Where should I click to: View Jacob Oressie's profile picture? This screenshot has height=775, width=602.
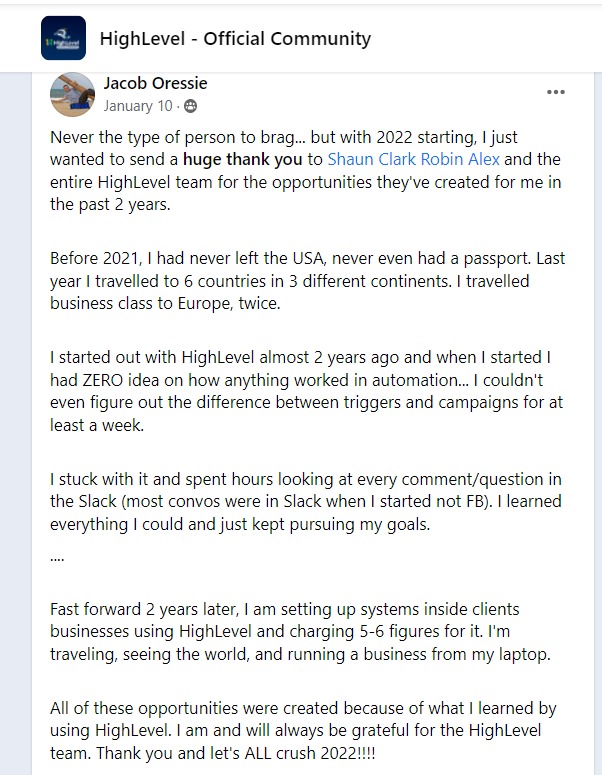coord(73,94)
